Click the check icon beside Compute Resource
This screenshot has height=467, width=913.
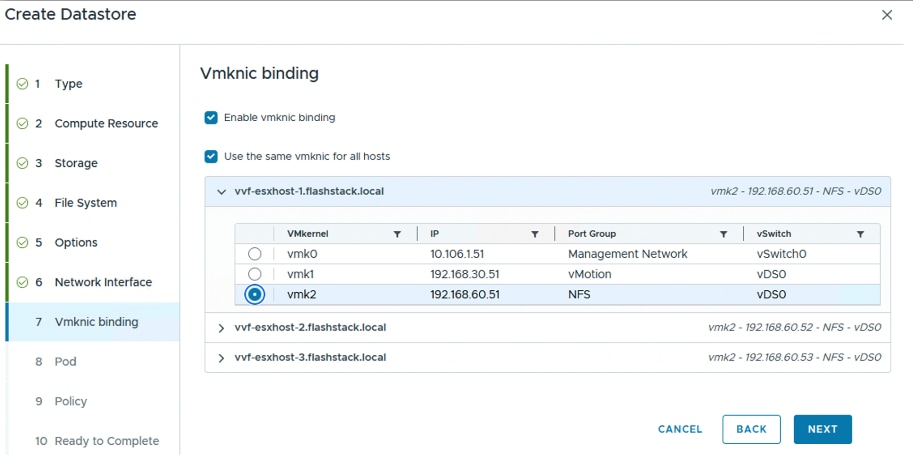[x=22, y=123]
